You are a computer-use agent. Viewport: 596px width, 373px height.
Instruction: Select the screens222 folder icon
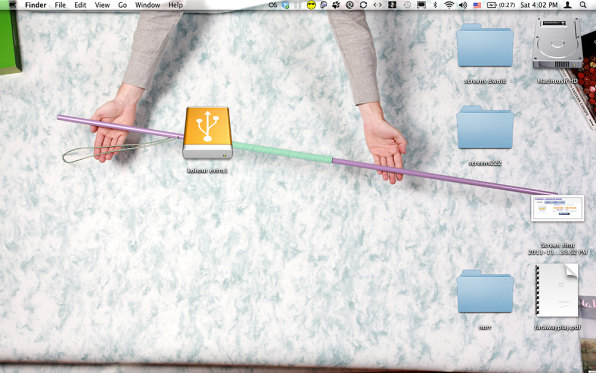coord(485,127)
